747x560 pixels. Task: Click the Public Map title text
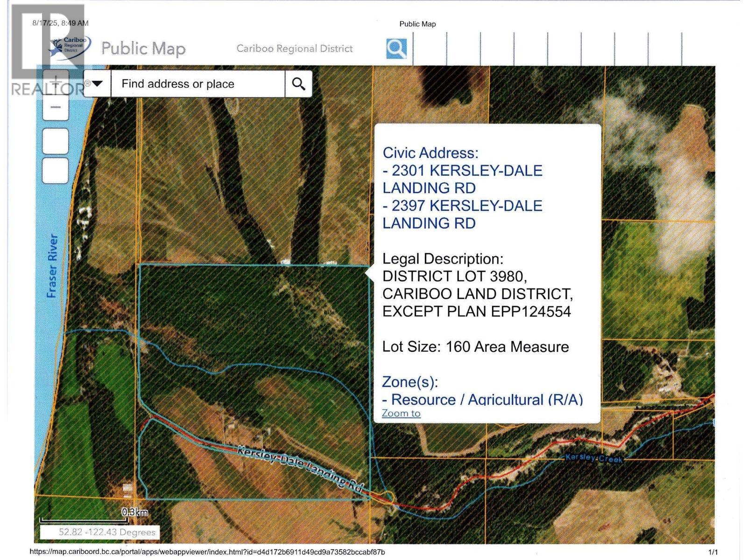(143, 49)
